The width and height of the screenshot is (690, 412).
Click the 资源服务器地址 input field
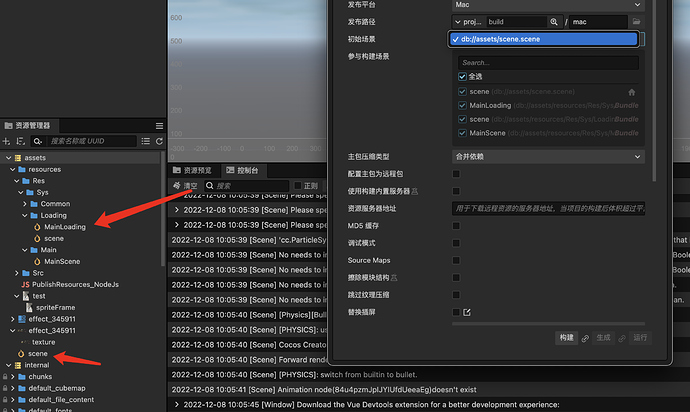click(548, 209)
